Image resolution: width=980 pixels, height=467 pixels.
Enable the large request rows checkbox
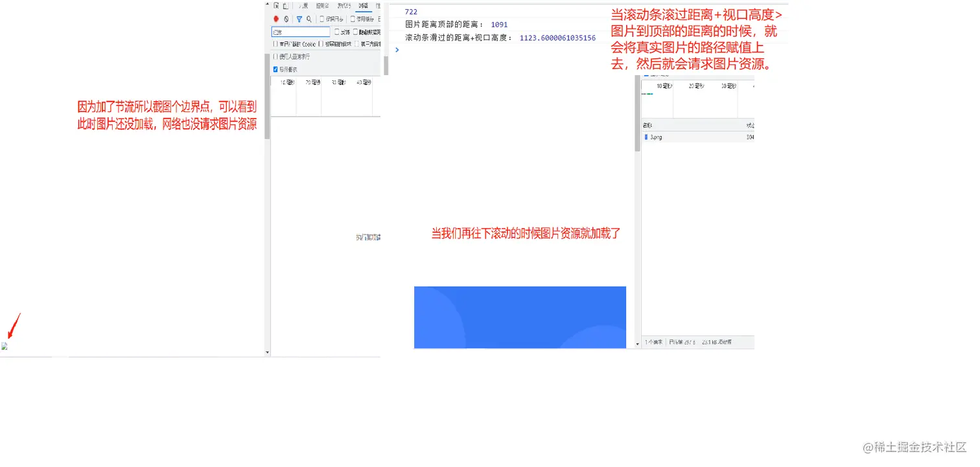tap(275, 56)
